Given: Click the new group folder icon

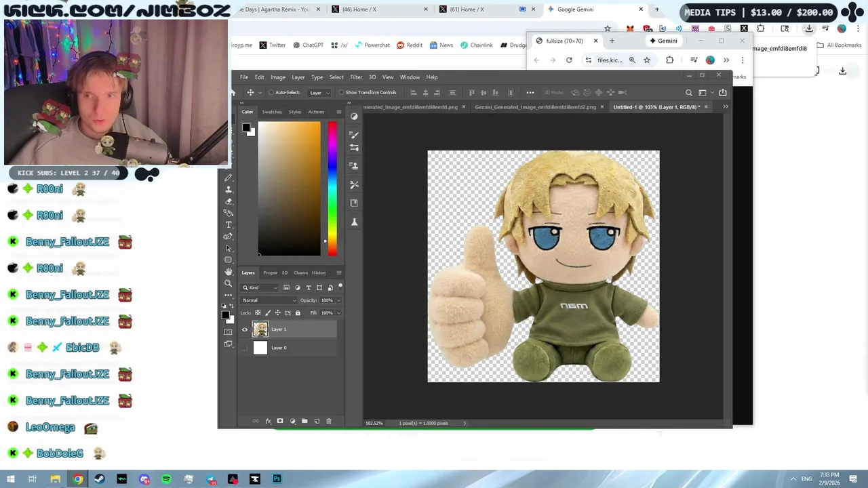Looking at the screenshot, I should (x=304, y=421).
